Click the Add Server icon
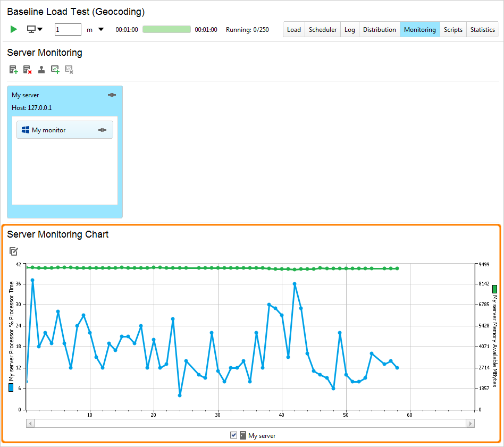Image resolution: width=504 pixels, height=447 pixels. click(x=13, y=69)
